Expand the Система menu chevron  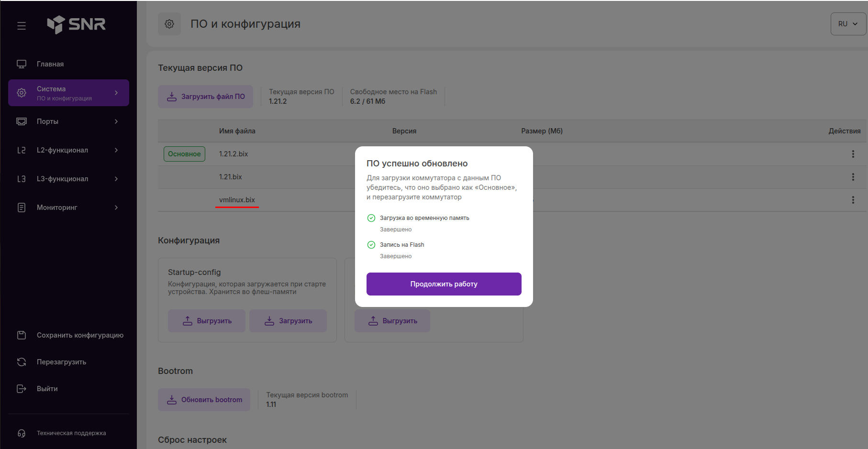[x=116, y=93]
